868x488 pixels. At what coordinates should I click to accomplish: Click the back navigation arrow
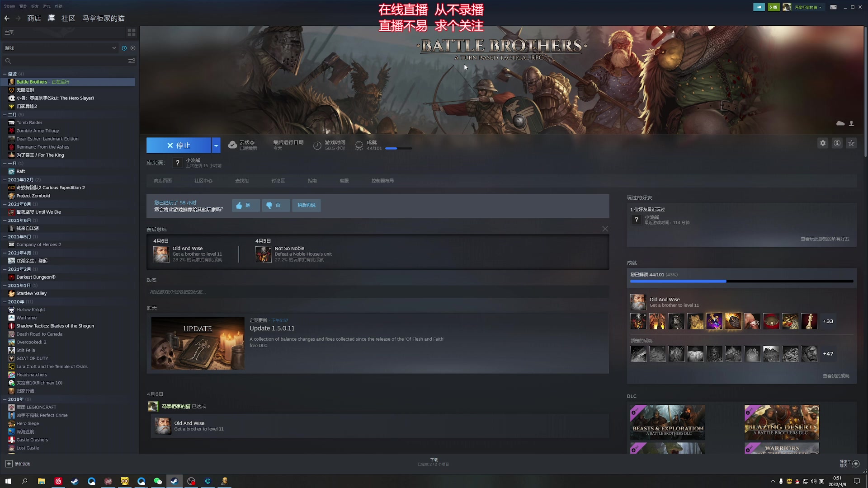pos(7,18)
